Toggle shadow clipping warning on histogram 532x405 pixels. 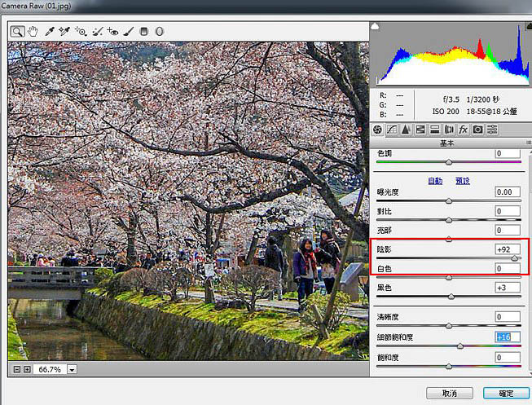point(375,26)
